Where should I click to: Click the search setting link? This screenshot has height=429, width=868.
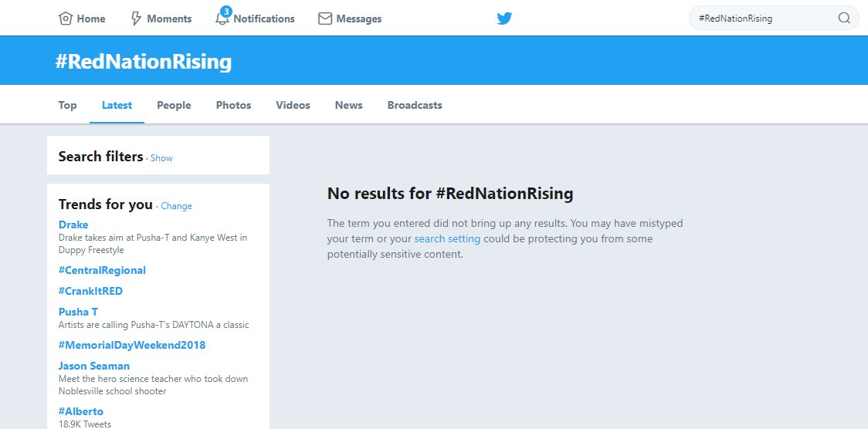click(447, 239)
